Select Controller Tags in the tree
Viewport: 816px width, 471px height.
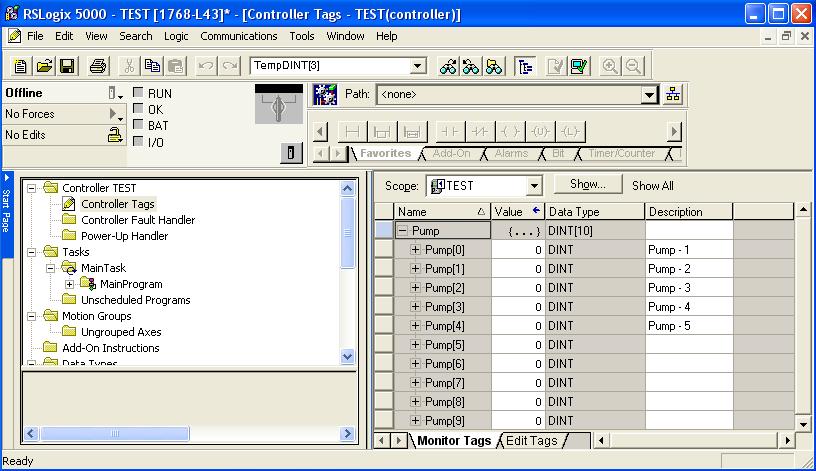coord(118,204)
